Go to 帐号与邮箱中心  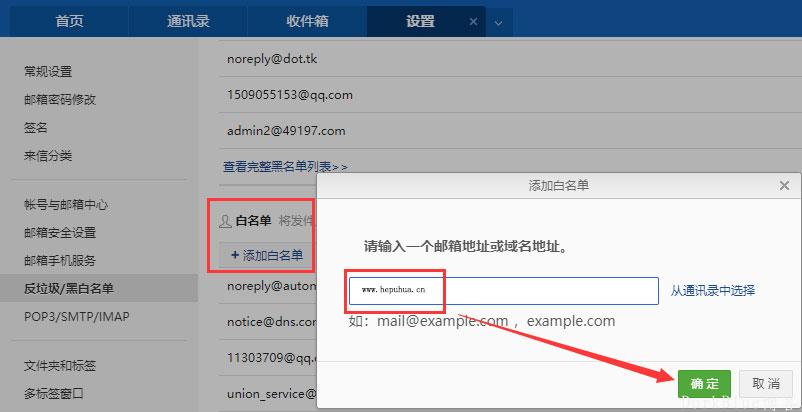[66, 205]
